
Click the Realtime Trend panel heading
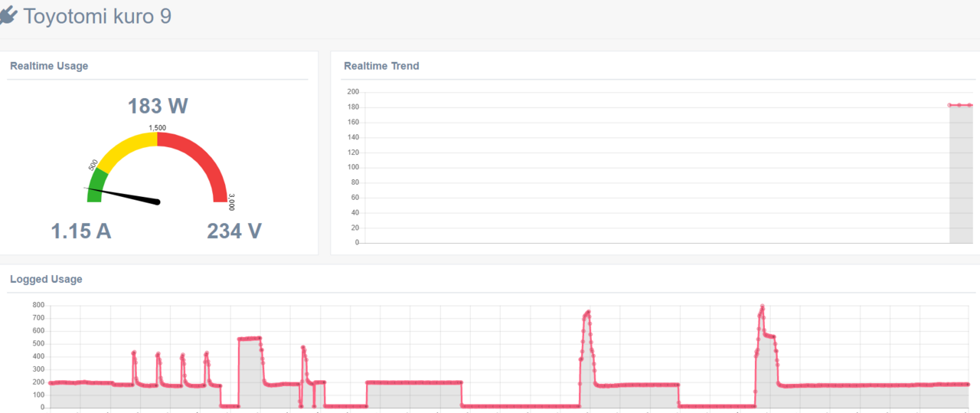[381, 66]
